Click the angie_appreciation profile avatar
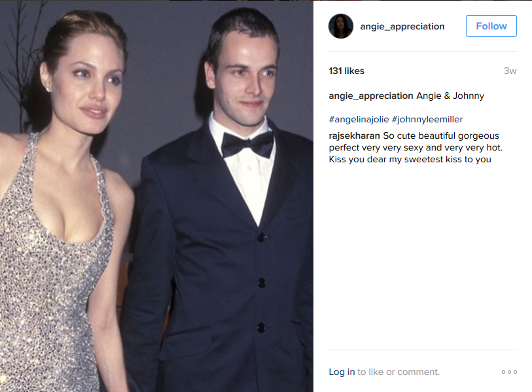Image resolution: width=532 pixels, height=392 pixels. pos(341,26)
